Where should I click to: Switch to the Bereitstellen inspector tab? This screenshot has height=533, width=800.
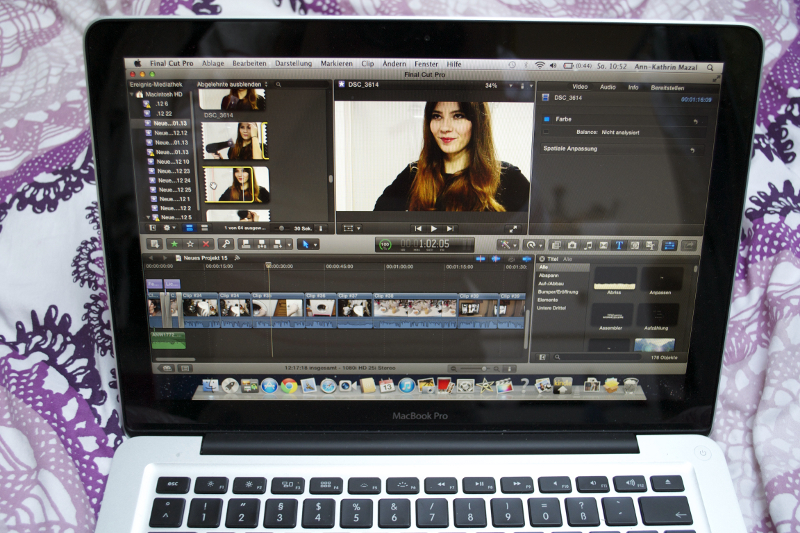pos(667,88)
